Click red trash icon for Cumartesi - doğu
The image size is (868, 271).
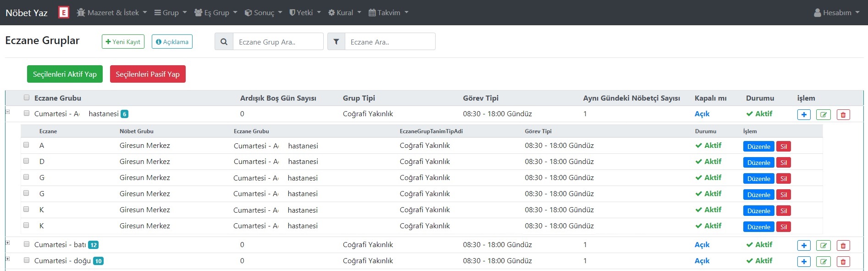[843, 261]
